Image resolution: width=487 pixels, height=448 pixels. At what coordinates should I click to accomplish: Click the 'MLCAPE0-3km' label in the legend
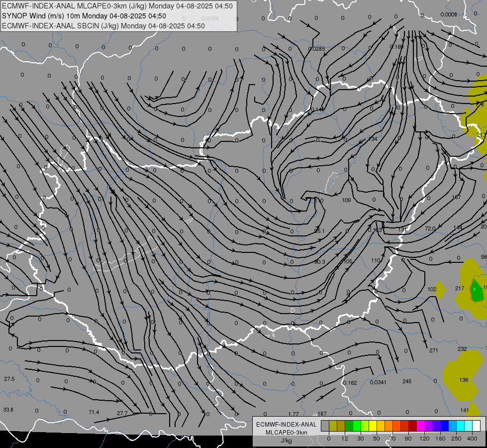coord(287,433)
